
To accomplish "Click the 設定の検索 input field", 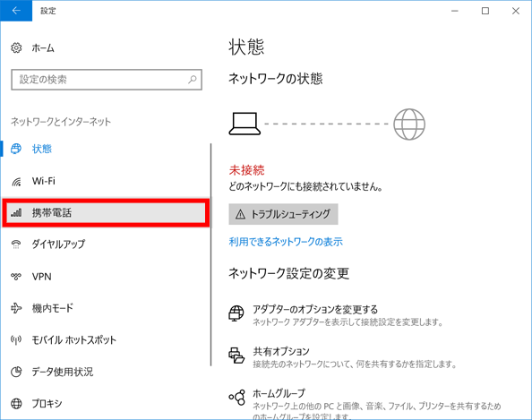I will point(107,80).
